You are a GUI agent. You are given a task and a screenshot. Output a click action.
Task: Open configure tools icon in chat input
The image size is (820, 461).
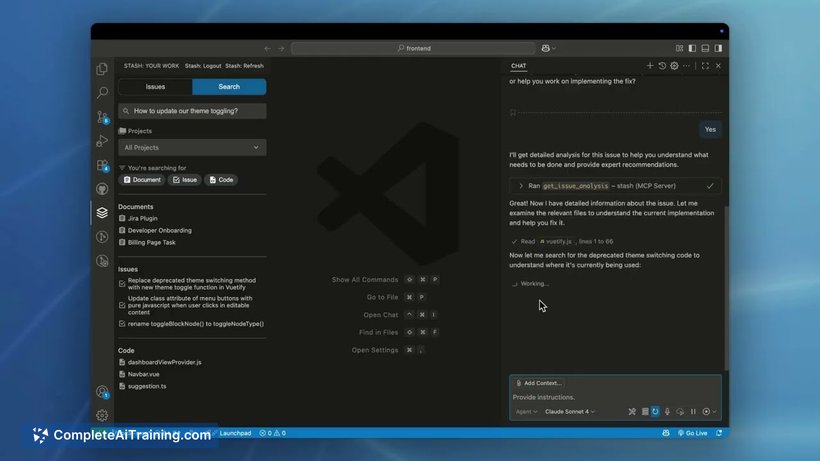coord(632,412)
